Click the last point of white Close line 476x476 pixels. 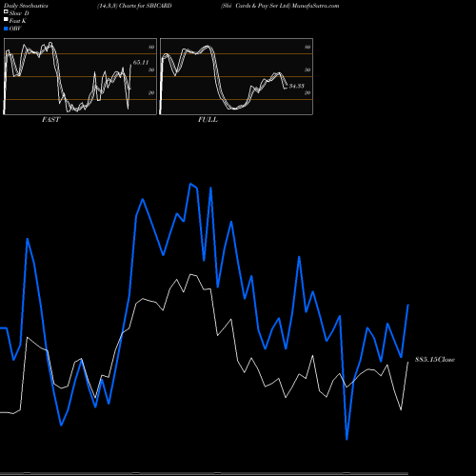(408, 362)
